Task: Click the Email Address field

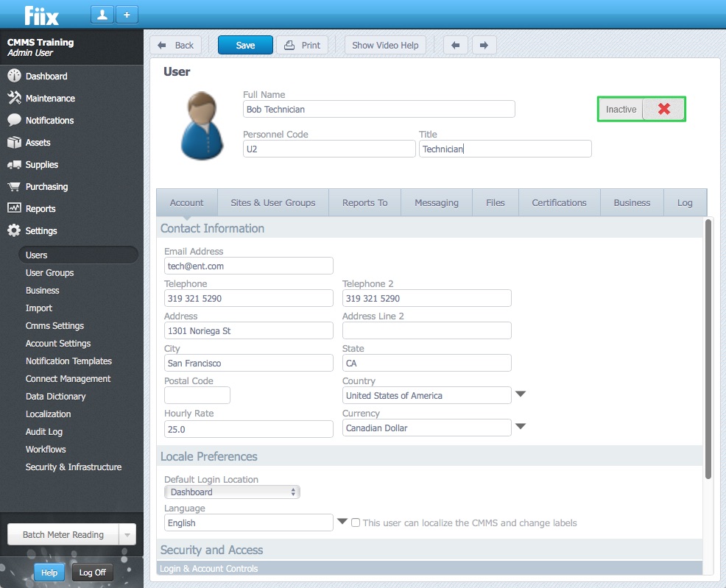Action: pyautogui.click(x=249, y=266)
